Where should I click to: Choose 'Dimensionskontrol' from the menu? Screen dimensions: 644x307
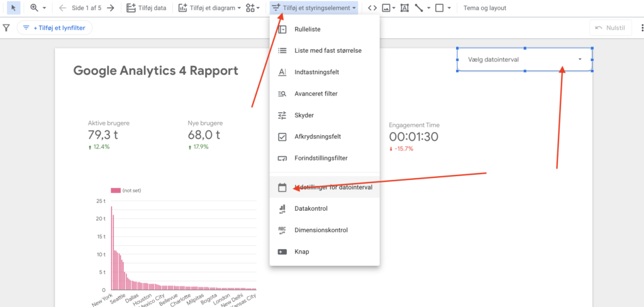pos(325,230)
